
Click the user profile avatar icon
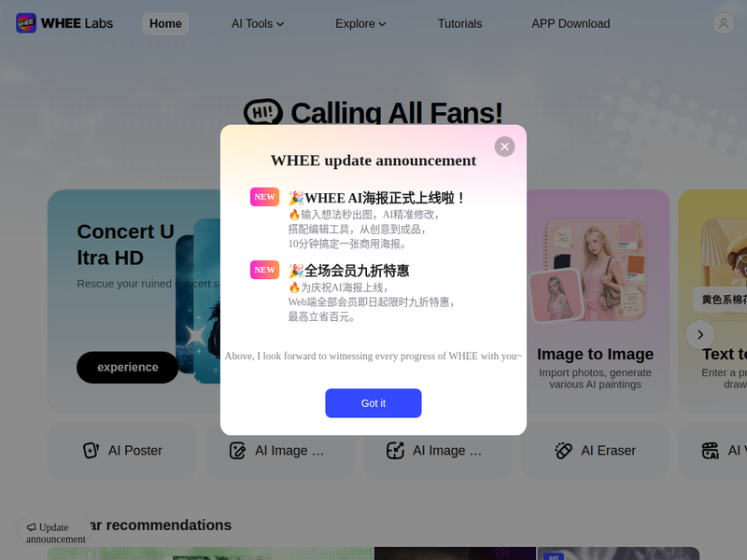coord(723,23)
